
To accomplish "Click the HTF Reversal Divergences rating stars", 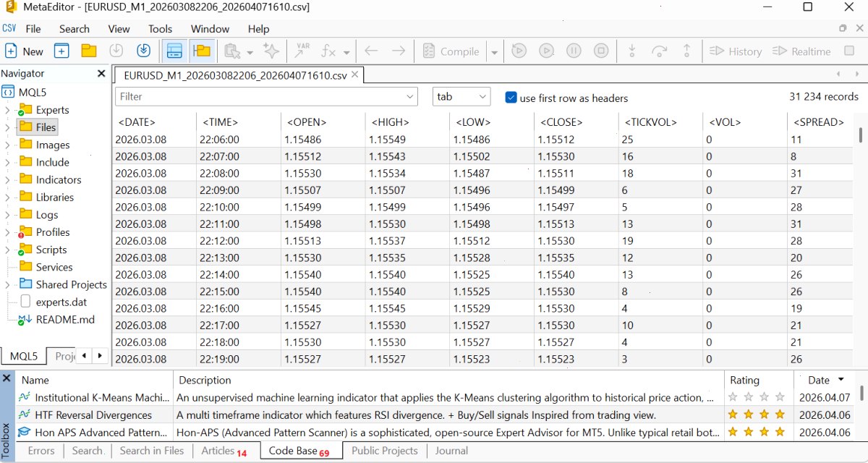I will [x=756, y=415].
